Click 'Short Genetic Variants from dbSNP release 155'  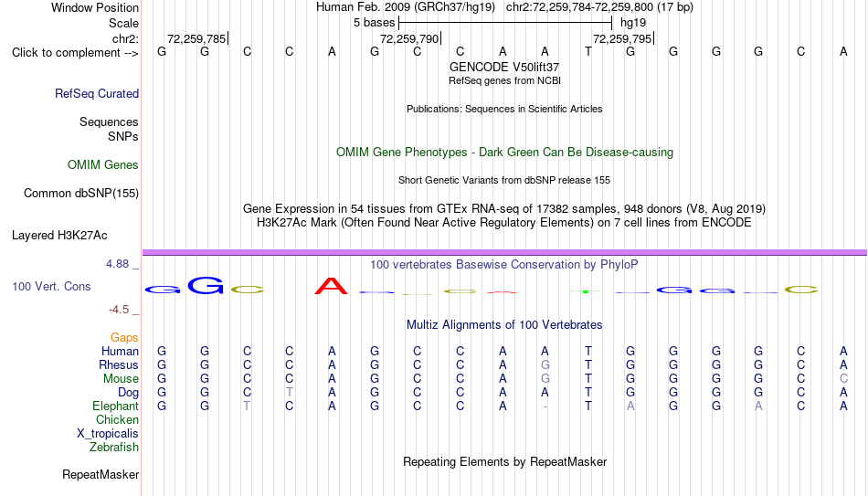coord(504,181)
